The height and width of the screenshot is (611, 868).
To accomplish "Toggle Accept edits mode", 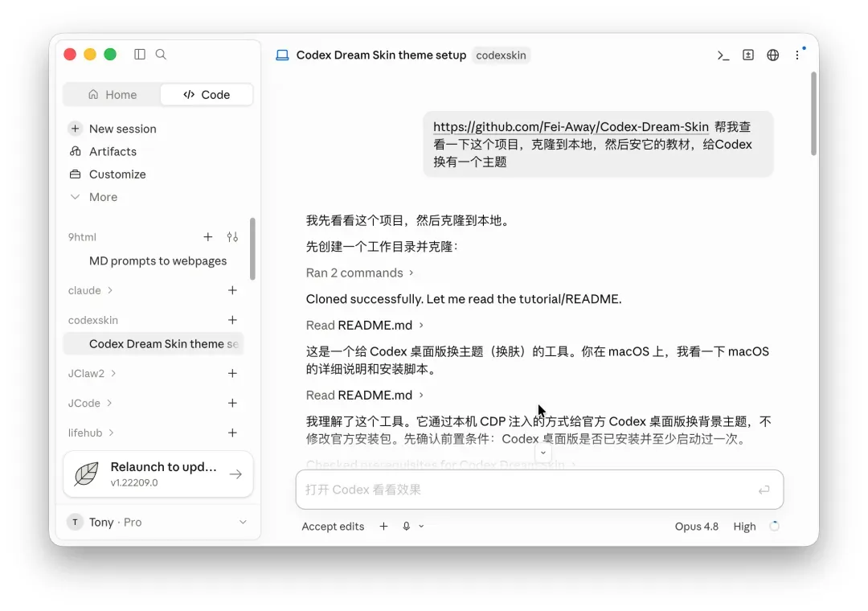I will coord(333,527).
